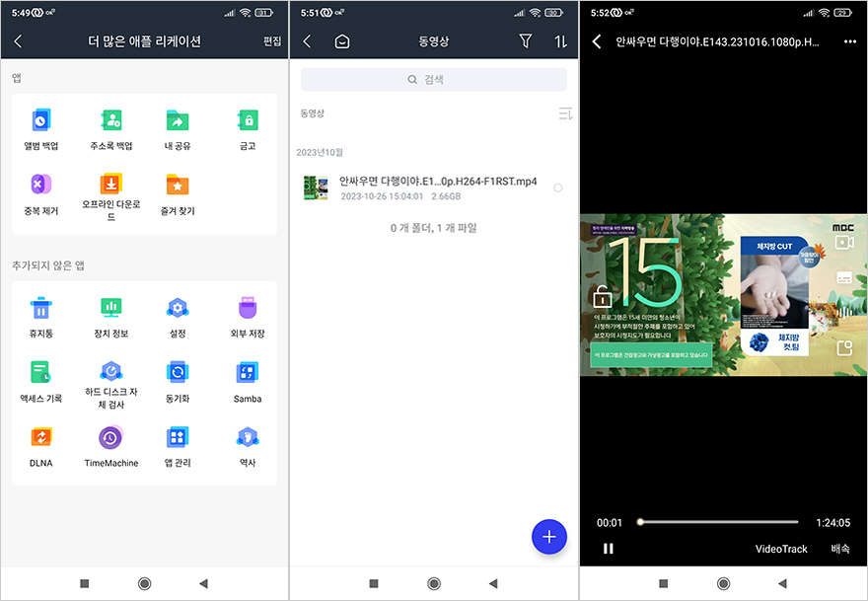Screen dimensions: 868x601
Task: Open the 금고 vault app
Action: point(248,129)
